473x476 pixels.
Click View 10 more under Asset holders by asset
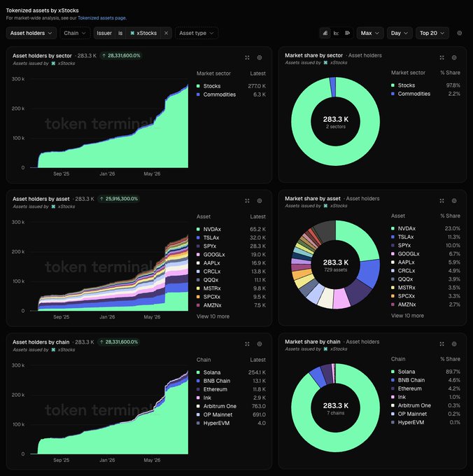click(x=213, y=316)
